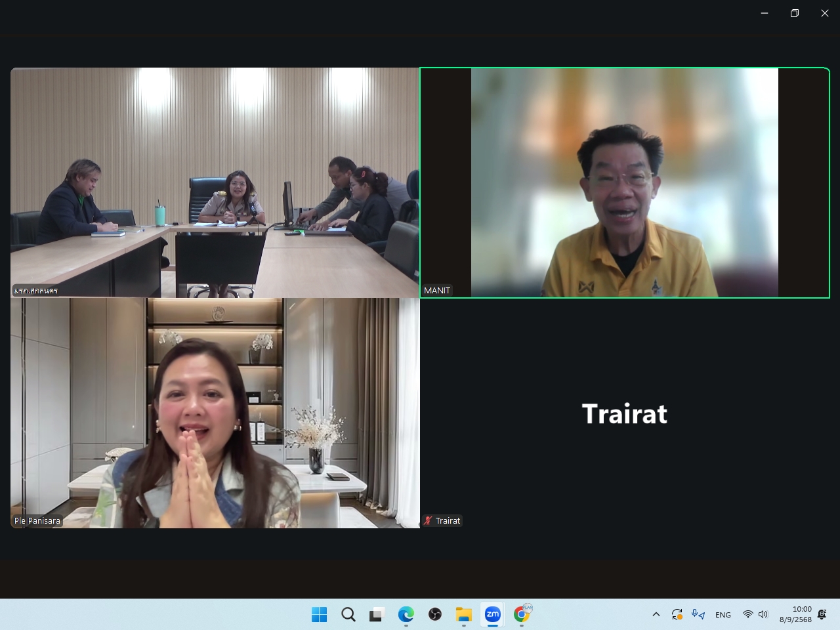Click the sync update tray icon
Screen dimensions: 840x630
click(677, 614)
